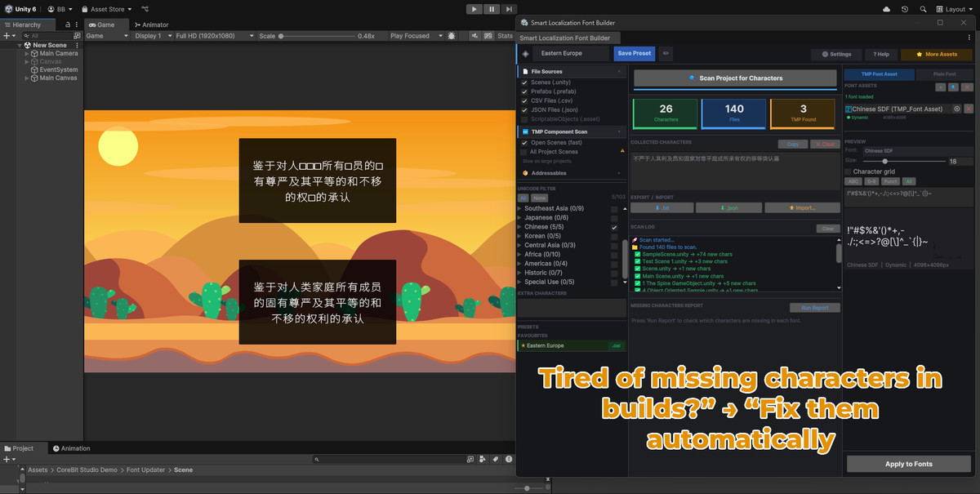This screenshot has width=980, height=494.
Task: Copy the collected characters
Action: 794,145
